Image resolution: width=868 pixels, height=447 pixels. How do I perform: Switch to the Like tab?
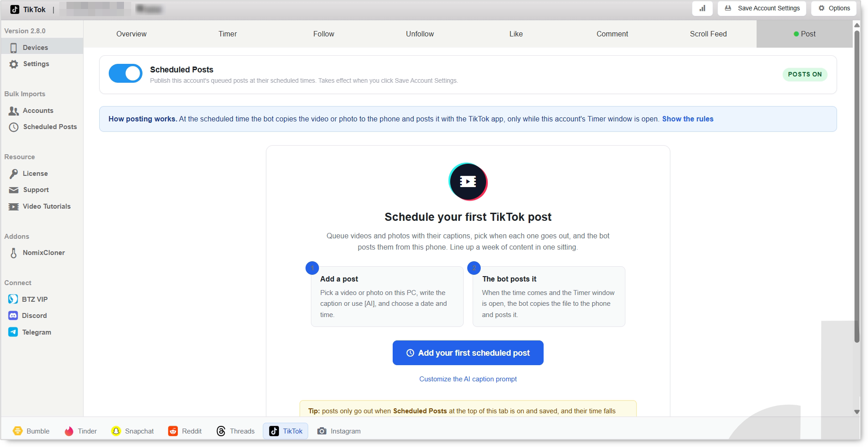coord(516,34)
